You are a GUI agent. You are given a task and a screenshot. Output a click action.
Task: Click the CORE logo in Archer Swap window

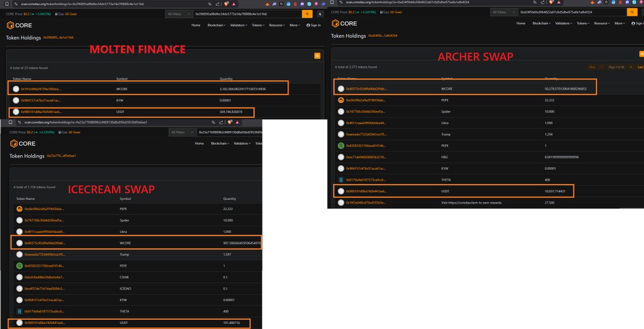(x=344, y=24)
